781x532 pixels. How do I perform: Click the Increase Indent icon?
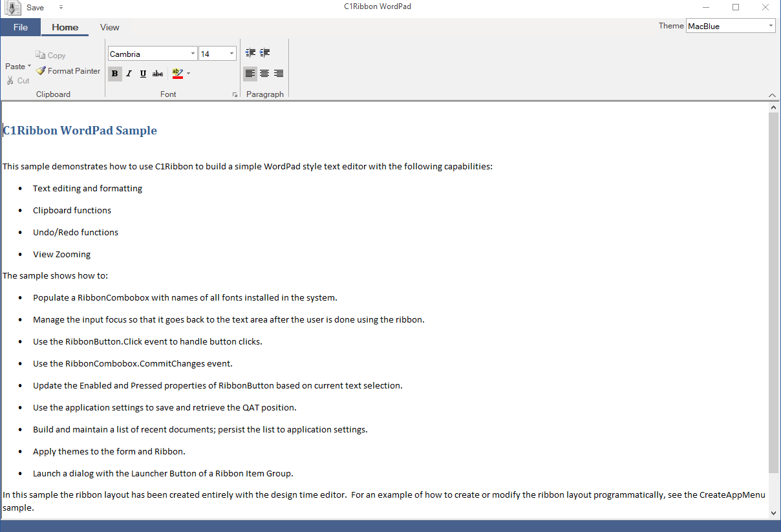[x=264, y=53]
